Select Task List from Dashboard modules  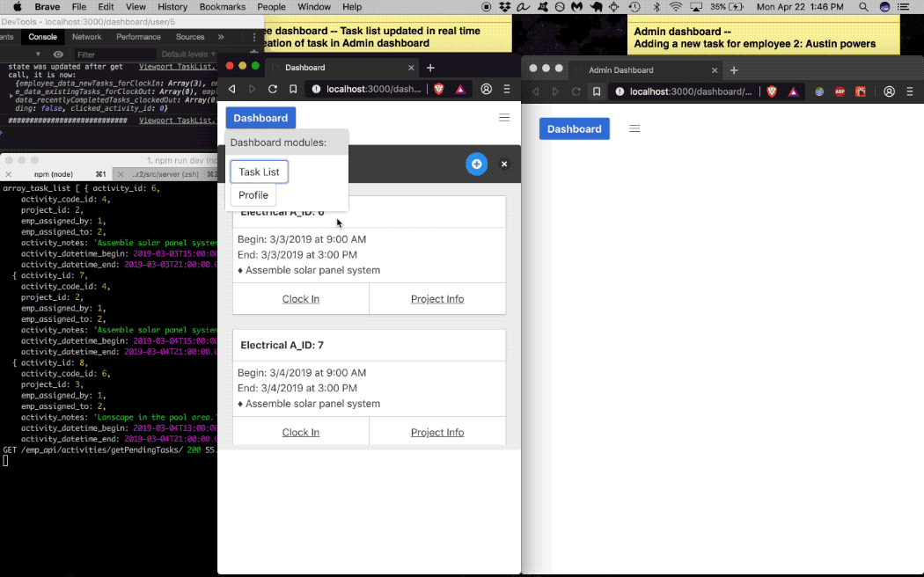[259, 172]
